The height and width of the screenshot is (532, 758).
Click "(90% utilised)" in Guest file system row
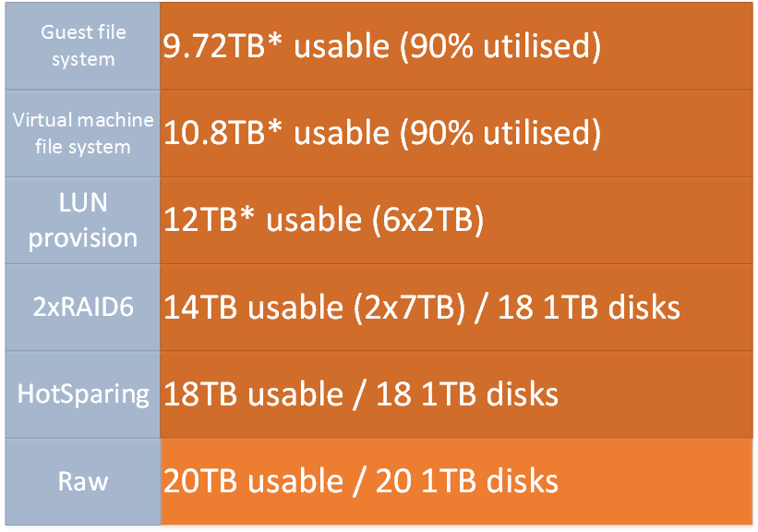pos(499,47)
